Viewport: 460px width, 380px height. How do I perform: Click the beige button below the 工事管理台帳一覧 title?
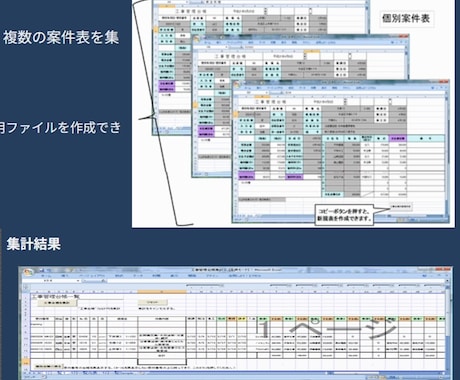click(57, 303)
